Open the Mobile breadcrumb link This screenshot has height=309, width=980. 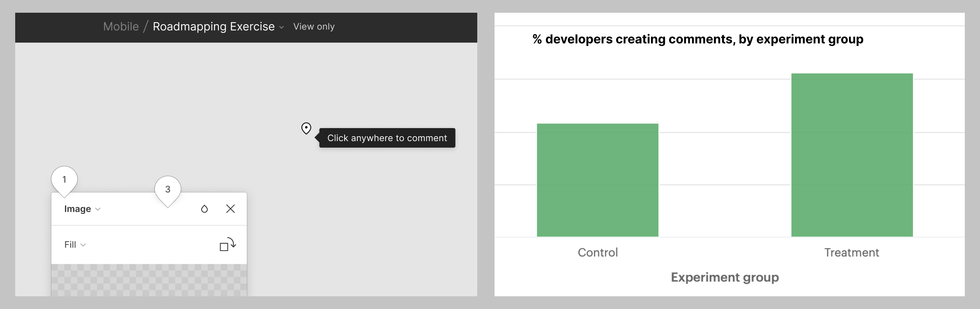coord(120,26)
